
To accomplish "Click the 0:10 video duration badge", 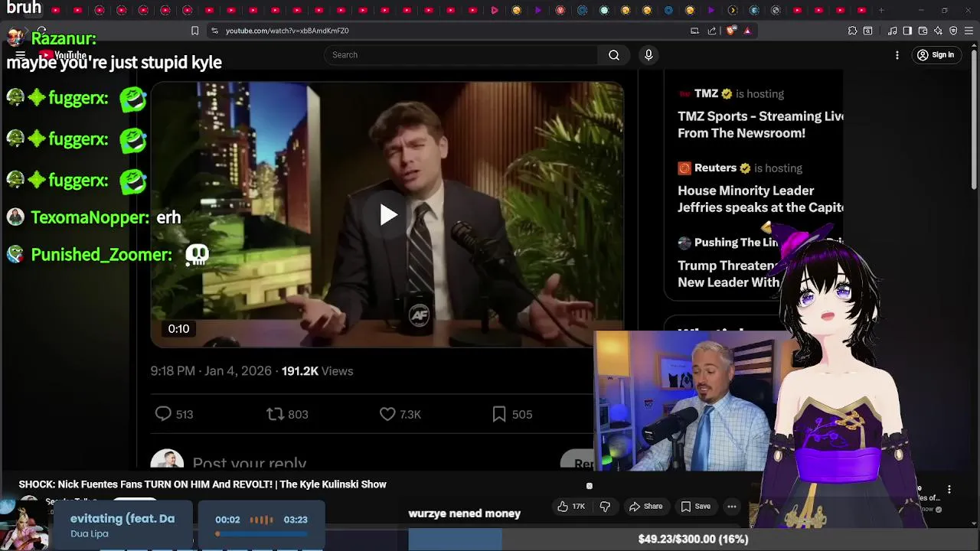I will point(178,329).
